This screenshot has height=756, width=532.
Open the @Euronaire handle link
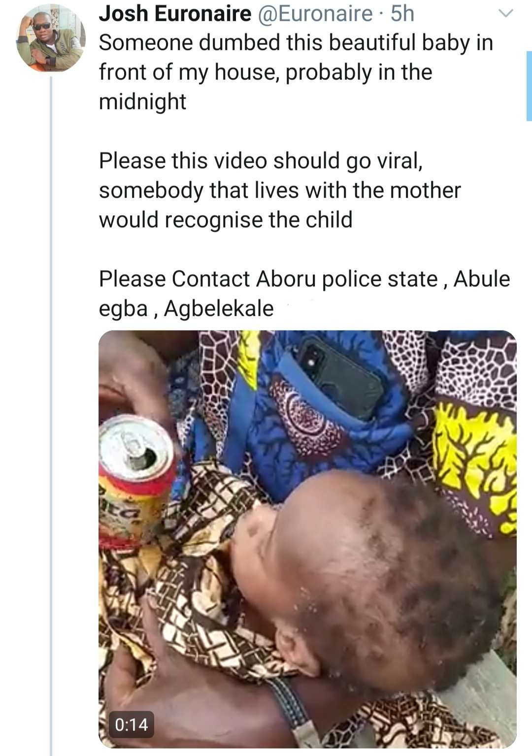[x=316, y=14]
